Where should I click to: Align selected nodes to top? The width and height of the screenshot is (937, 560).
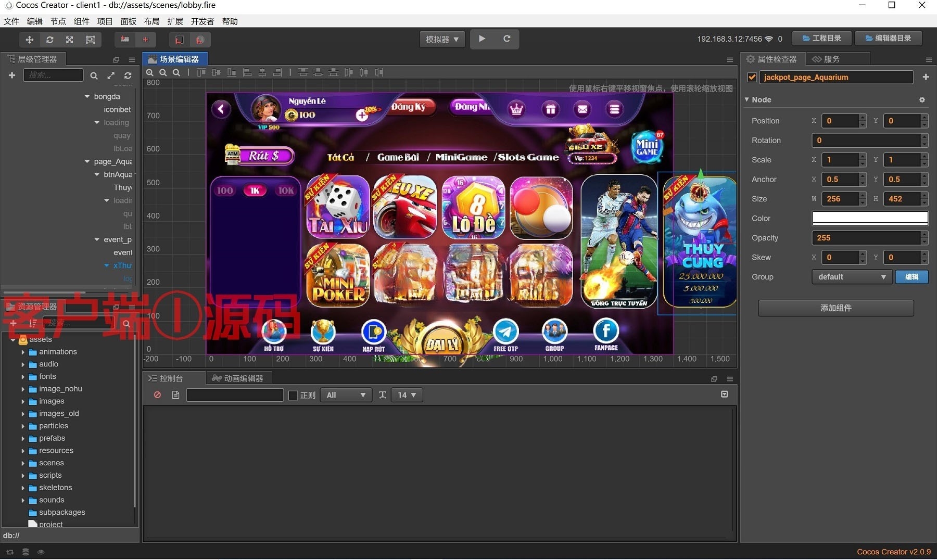click(x=201, y=73)
